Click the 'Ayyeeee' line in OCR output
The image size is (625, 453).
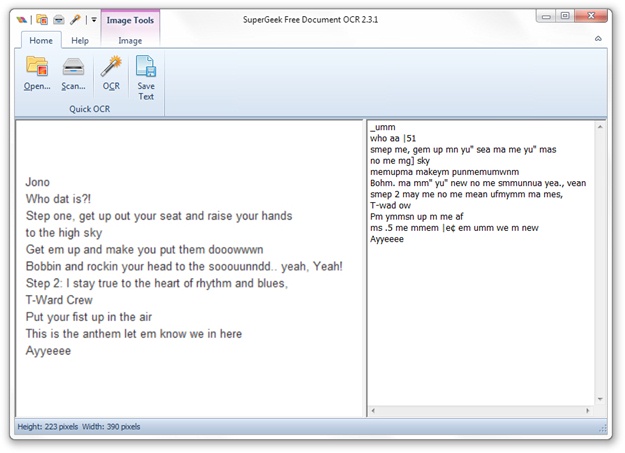tap(387, 239)
